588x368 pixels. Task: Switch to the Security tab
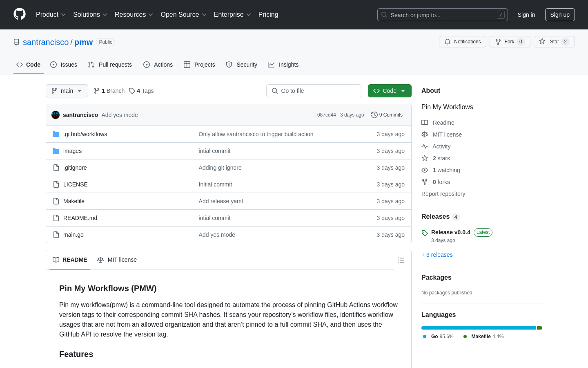tap(242, 65)
